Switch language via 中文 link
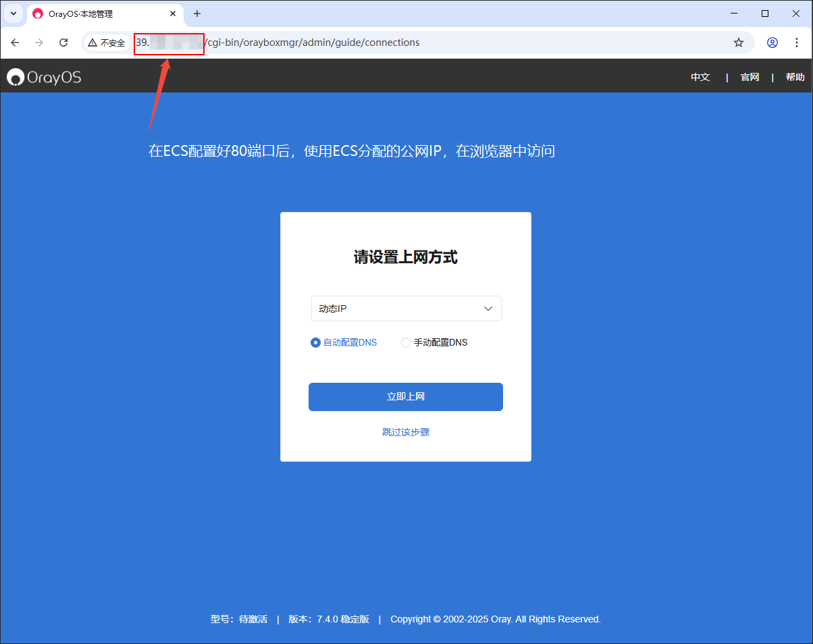The image size is (813, 644). (700, 77)
